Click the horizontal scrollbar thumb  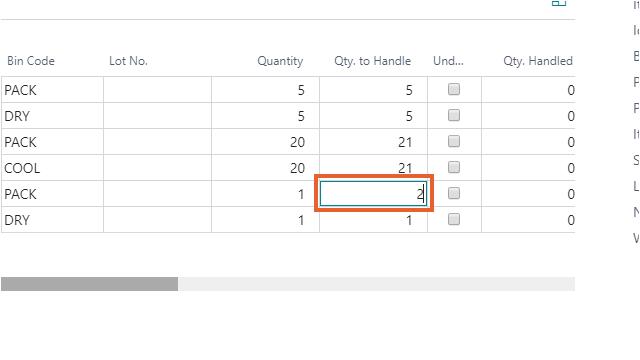[x=89, y=284]
